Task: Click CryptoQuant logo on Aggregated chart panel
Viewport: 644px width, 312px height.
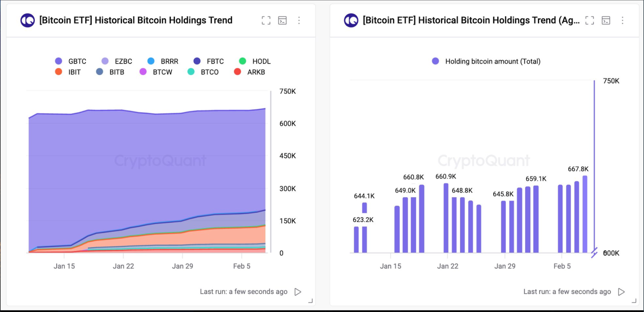Action: click(x=351, y=20)
